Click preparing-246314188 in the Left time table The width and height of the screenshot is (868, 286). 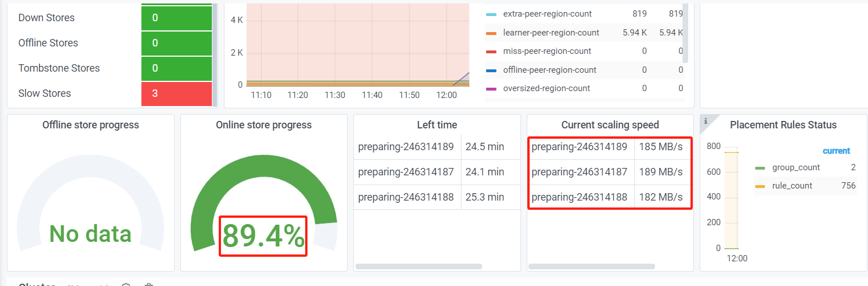tap(406, 197)
